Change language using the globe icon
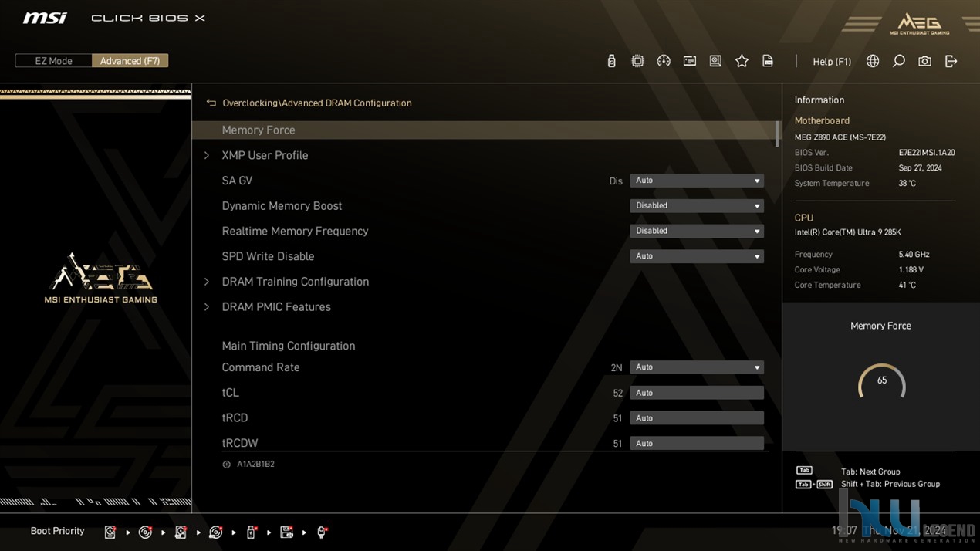The image size is (980, 551). click(873, 61)
